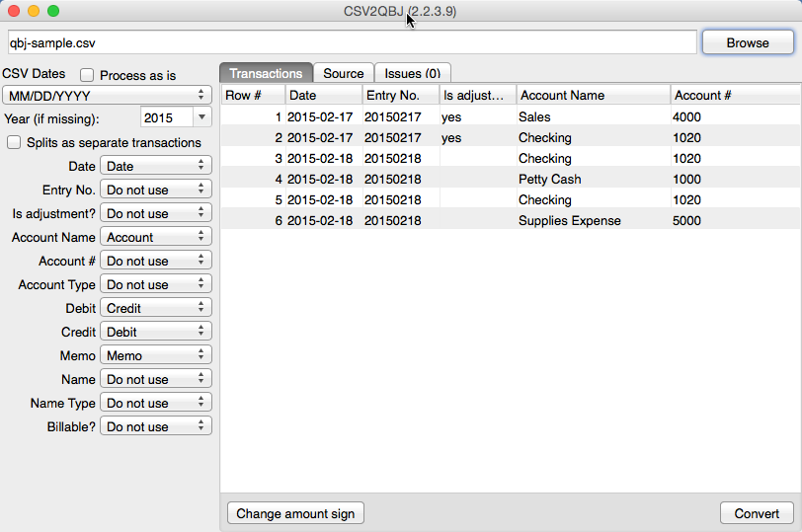Sort by the Date column header
802x532 pixels.
point(324,95)
